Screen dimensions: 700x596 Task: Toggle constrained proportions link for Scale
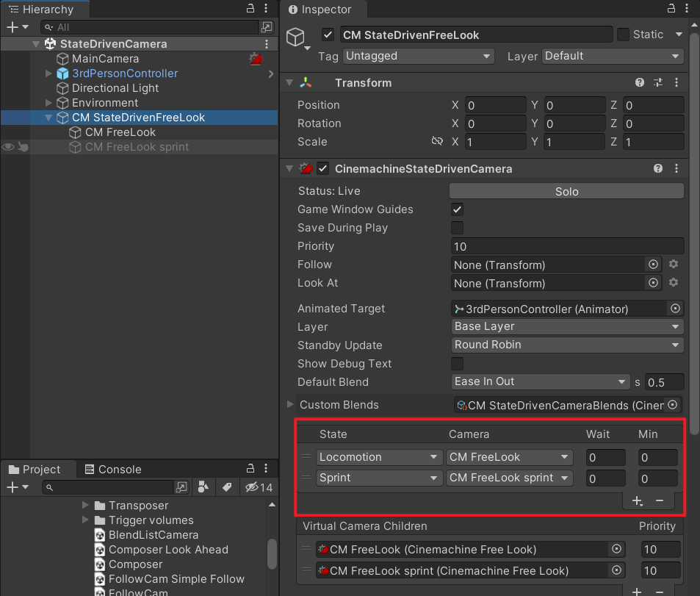[437, 142]
